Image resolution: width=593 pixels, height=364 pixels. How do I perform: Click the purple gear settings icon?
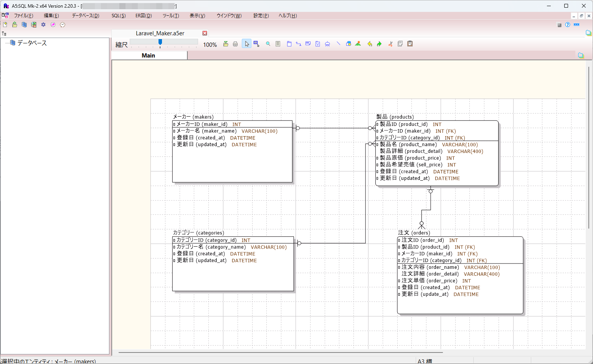(43, 25)
